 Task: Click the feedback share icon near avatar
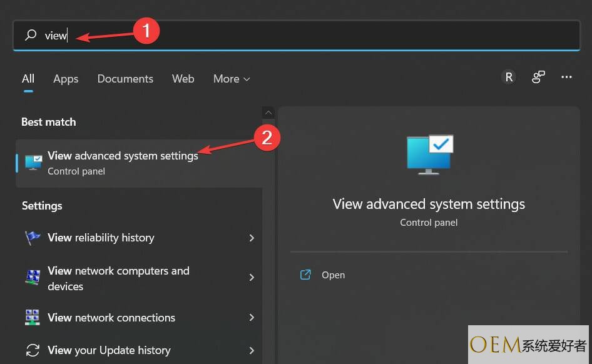coord(538,77)
